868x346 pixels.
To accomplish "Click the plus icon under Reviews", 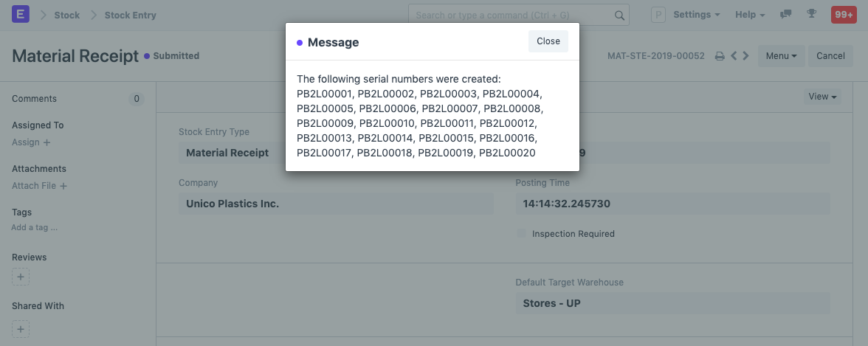I will click(21, 277).
